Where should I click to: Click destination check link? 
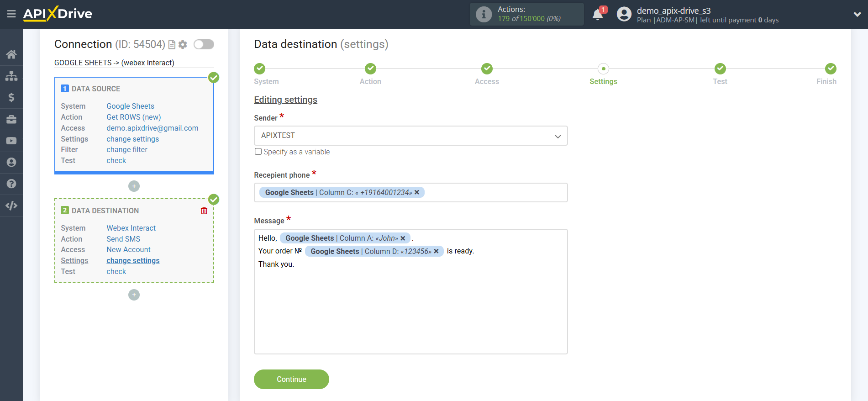[116, 271]
